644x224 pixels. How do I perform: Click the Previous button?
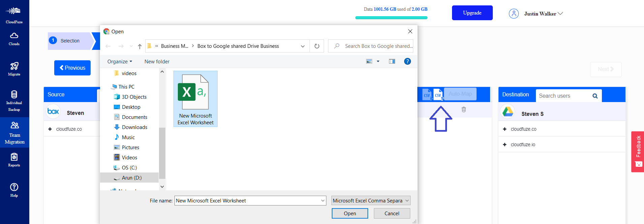tap(72, 68)
